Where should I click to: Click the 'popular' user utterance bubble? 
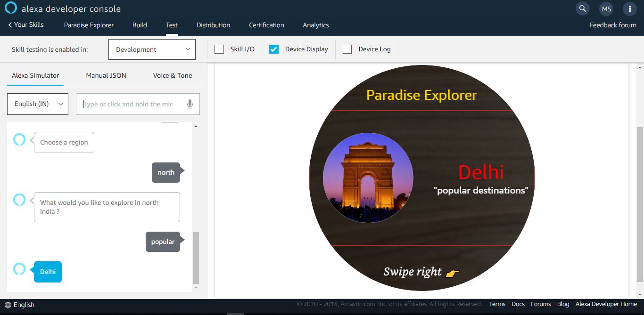click(163, 242)
